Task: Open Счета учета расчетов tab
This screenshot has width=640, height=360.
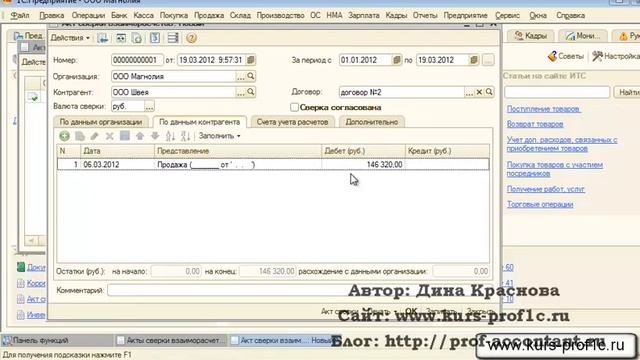Action: coord(292,122)
